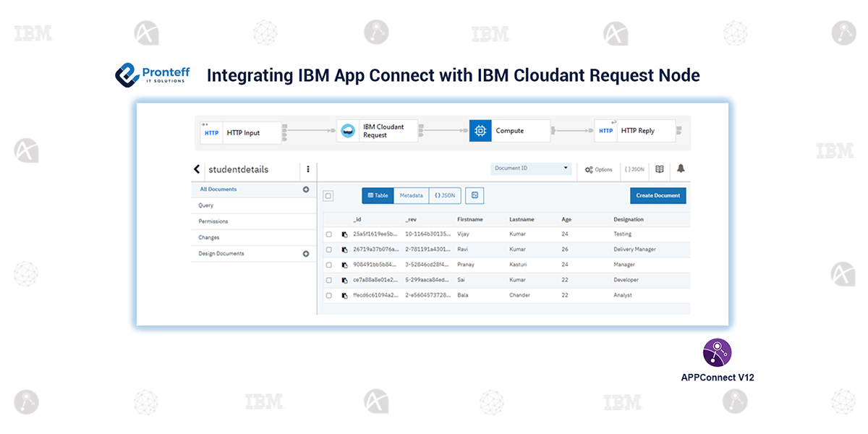Click the plus icon next to All Documents

coord(305,190)
